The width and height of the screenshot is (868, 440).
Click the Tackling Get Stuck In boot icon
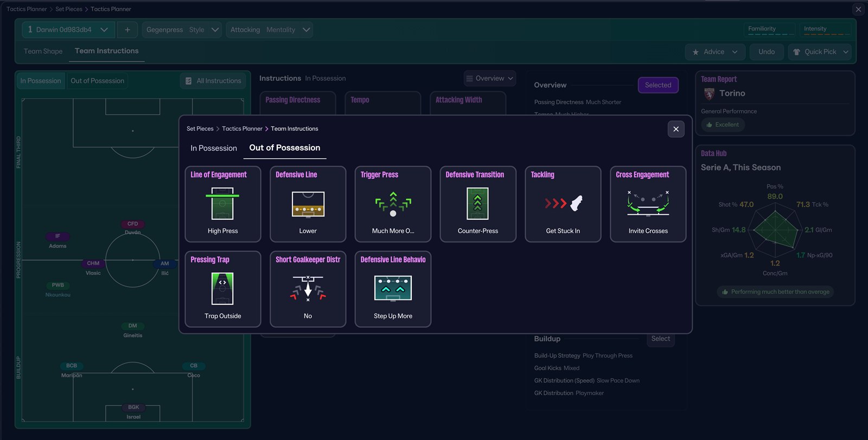(x=563, y=203)
